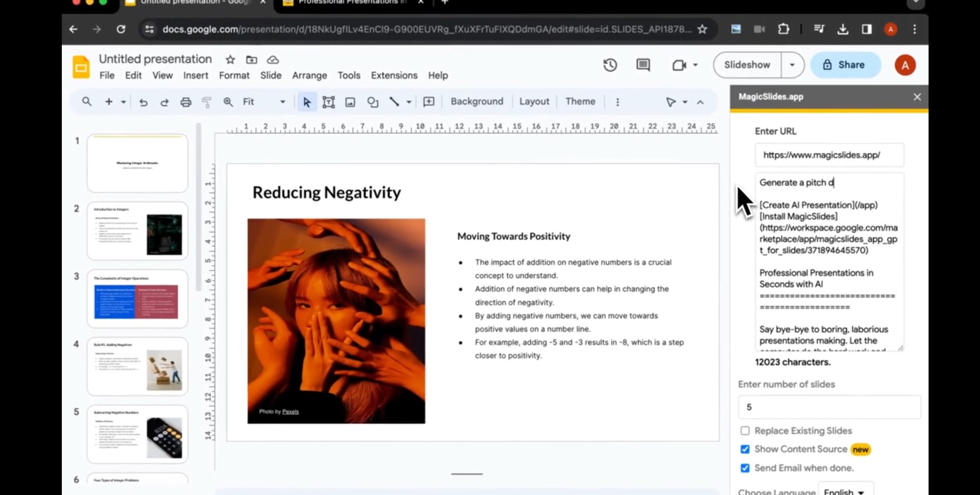Toggle Replace Existing Slides checkbox

pos(745,431)
